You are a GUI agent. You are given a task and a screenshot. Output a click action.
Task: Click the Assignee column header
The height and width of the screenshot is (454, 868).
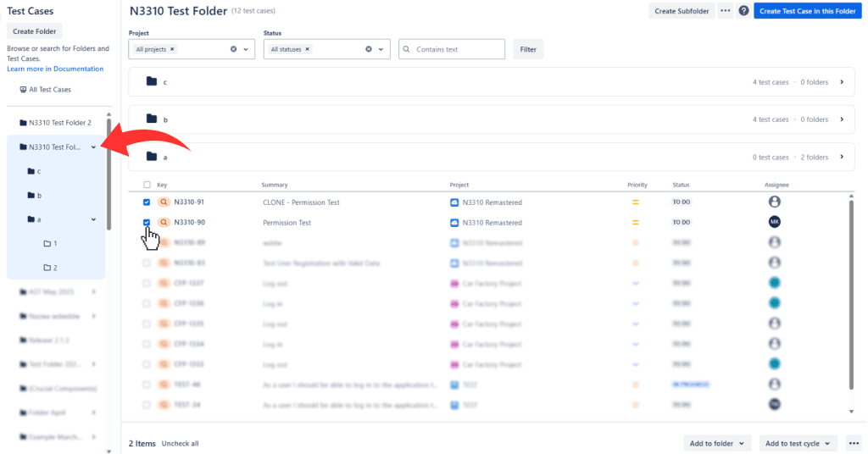click(x=776, y=185)
